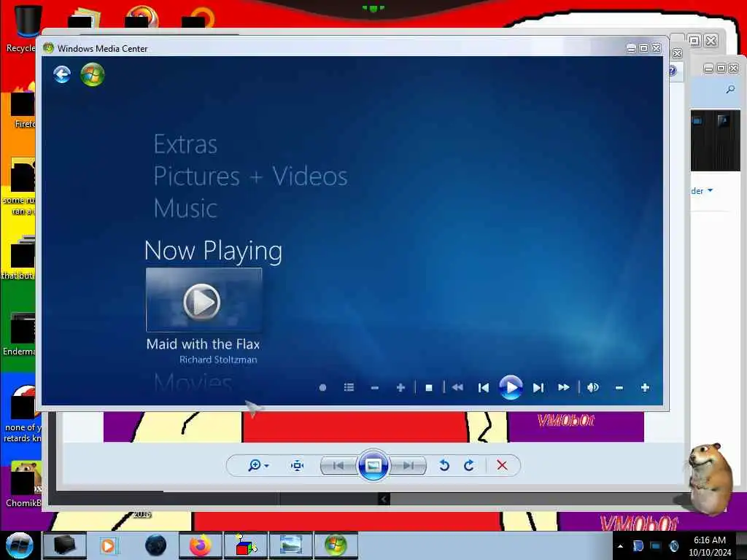
Task: Click channel up plus button
Action: [x=400, y=388]
